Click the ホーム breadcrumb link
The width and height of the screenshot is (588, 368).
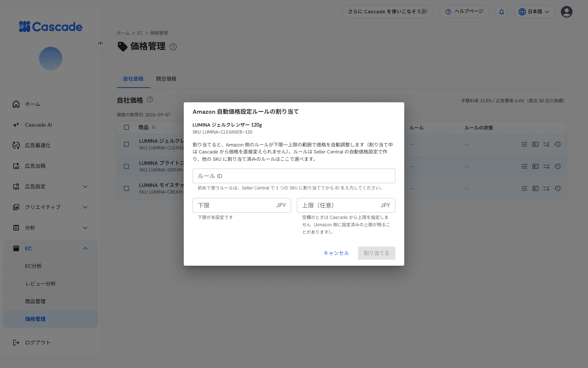[x=123, y=33]
